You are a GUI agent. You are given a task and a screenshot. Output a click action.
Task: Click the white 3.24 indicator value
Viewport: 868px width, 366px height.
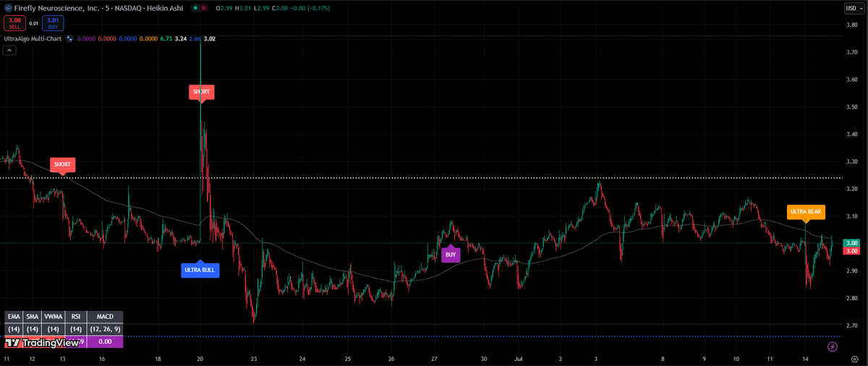click(181, 38)
